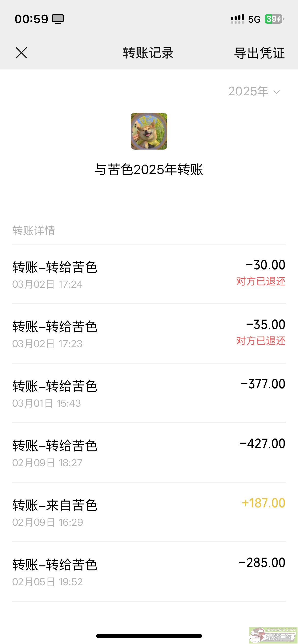This screenshot has height=644, width=298.
Task: Open the -285.00 transfer from 02月05日
Action: point(149,572)
